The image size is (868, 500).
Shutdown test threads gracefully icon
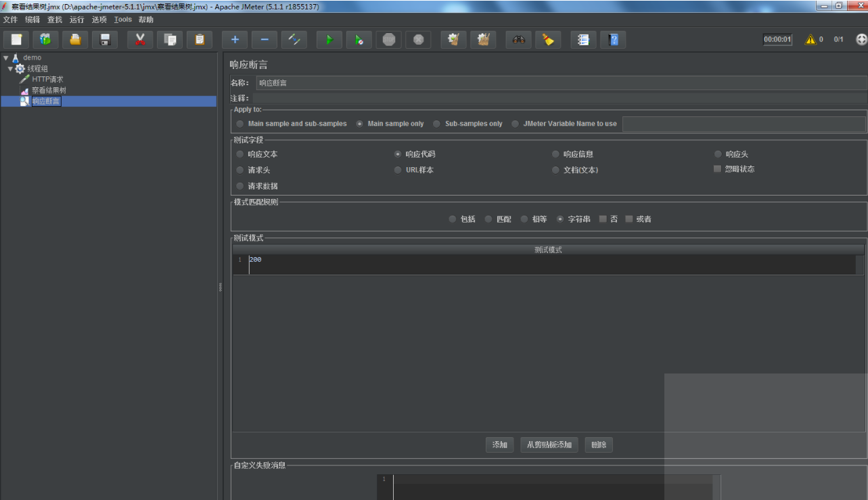point(419,39)
